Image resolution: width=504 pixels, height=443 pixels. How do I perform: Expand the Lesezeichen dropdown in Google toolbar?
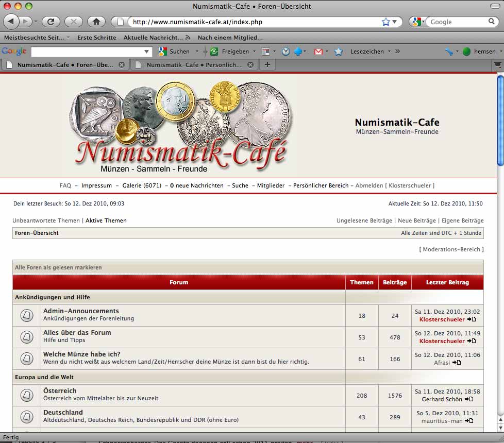(389, 52)
